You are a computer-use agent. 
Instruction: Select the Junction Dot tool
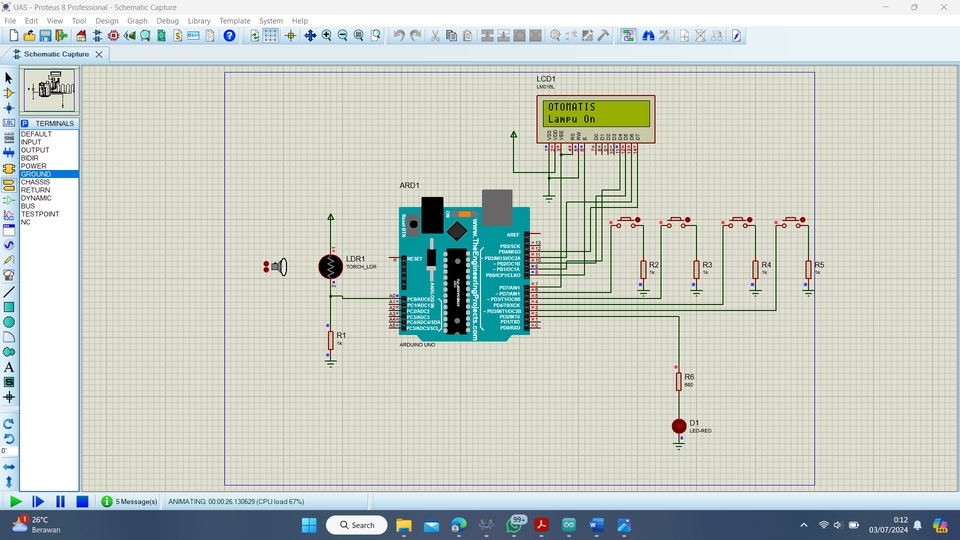click(9, 108)
